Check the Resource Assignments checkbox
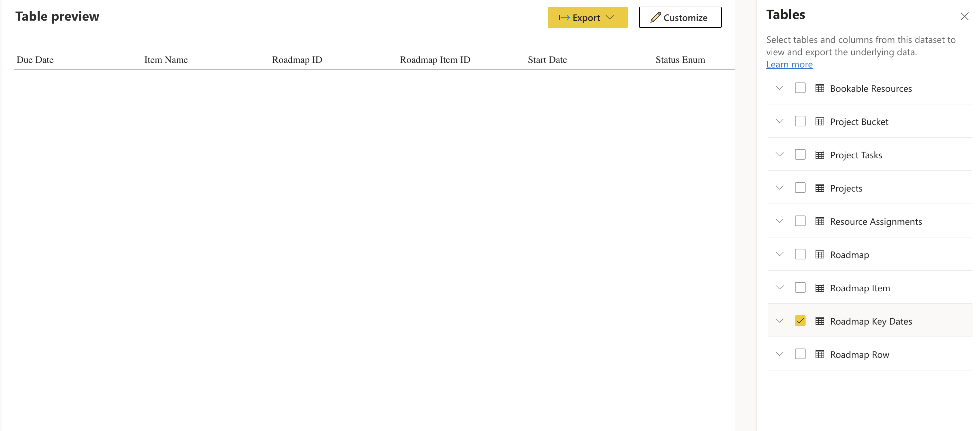980x431 pixels. coord(800,221)
